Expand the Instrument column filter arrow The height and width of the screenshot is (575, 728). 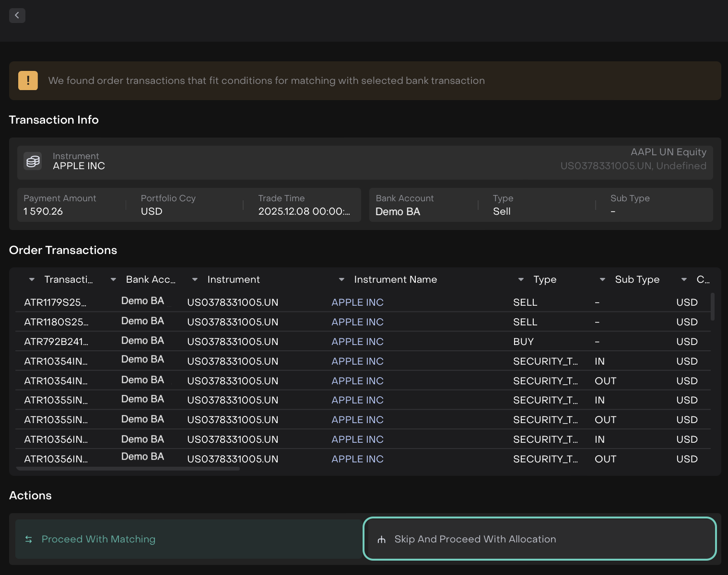coord(195,279)
